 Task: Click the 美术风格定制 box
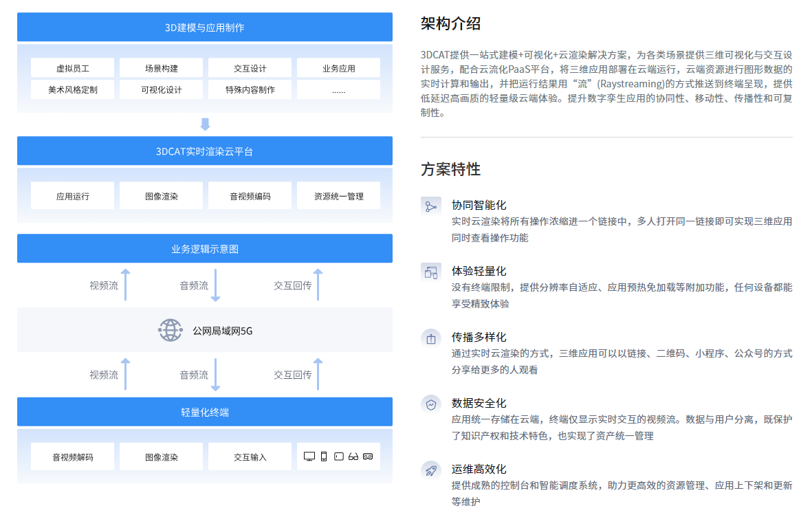point(72,89)
